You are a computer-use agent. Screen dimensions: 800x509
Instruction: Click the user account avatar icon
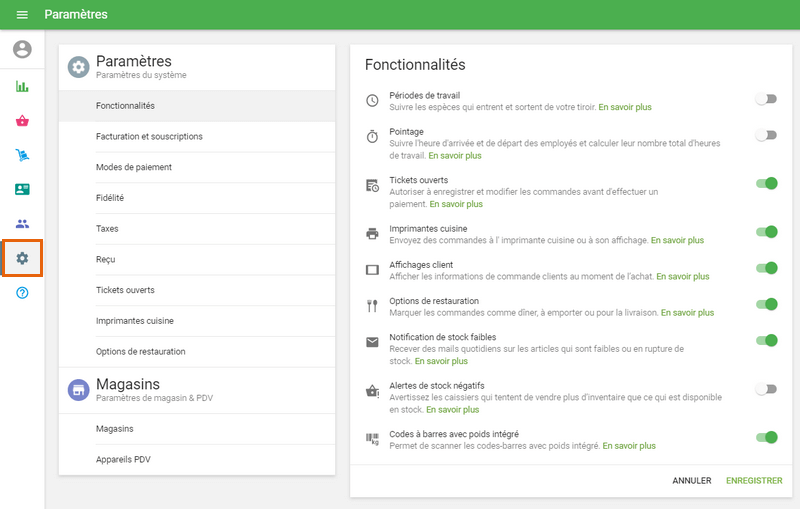click(22, 49)
